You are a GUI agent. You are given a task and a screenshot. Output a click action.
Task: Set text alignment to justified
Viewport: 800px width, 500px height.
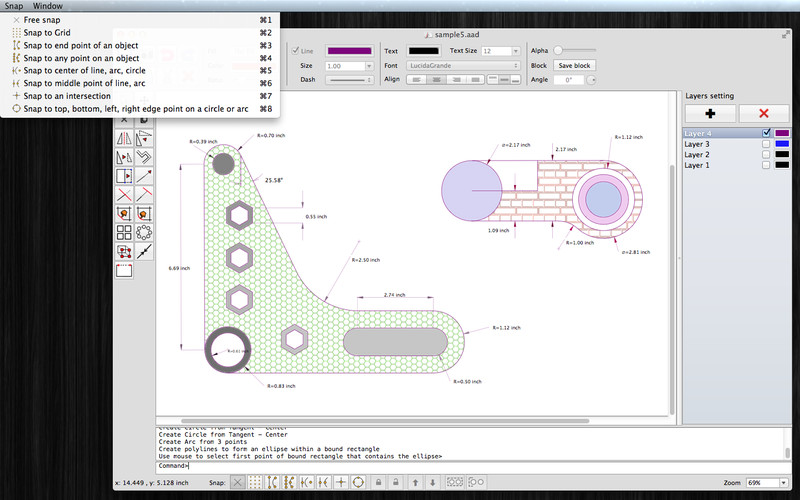click(x=476, y=80)
